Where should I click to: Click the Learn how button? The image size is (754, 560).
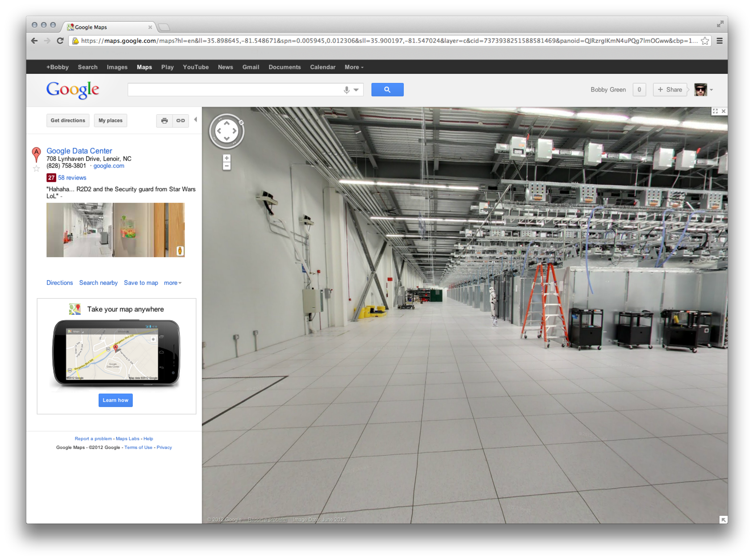[116, 400]
